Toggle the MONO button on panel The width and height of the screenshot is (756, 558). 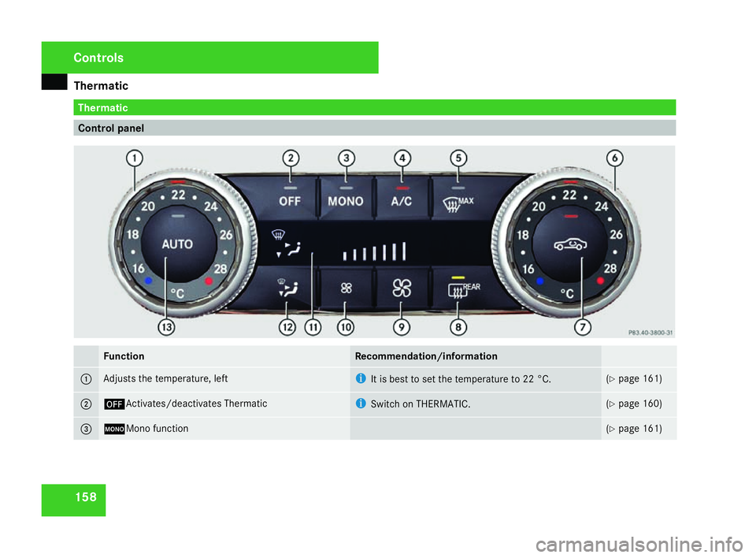pyautogui.click(x=345, y=199)
